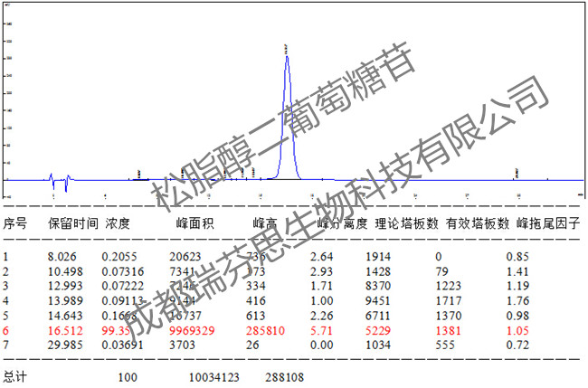Select peak height 334
Screen dimensions: 588x388
[256, 286]
